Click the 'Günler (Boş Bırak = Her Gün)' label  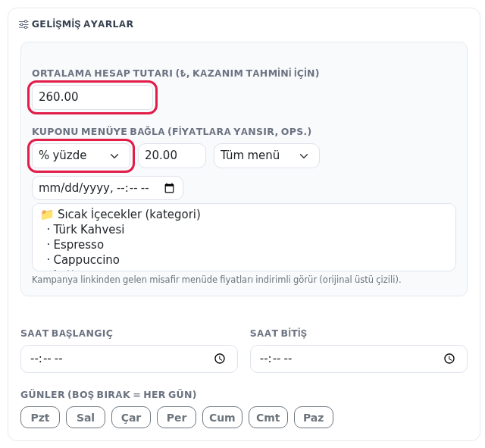tap(108, 395)
